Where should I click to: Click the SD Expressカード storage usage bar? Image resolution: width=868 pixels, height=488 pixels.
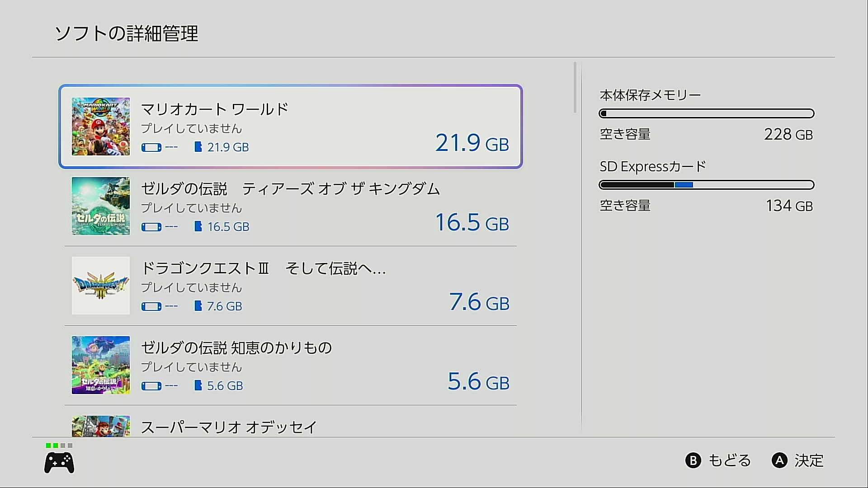[706, 185]
